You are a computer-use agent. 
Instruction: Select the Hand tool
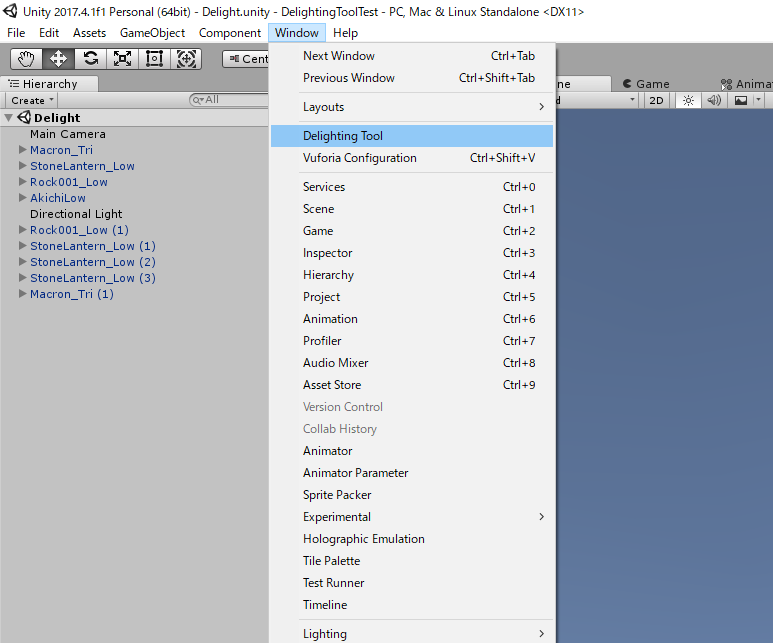[x=27, y=59]
